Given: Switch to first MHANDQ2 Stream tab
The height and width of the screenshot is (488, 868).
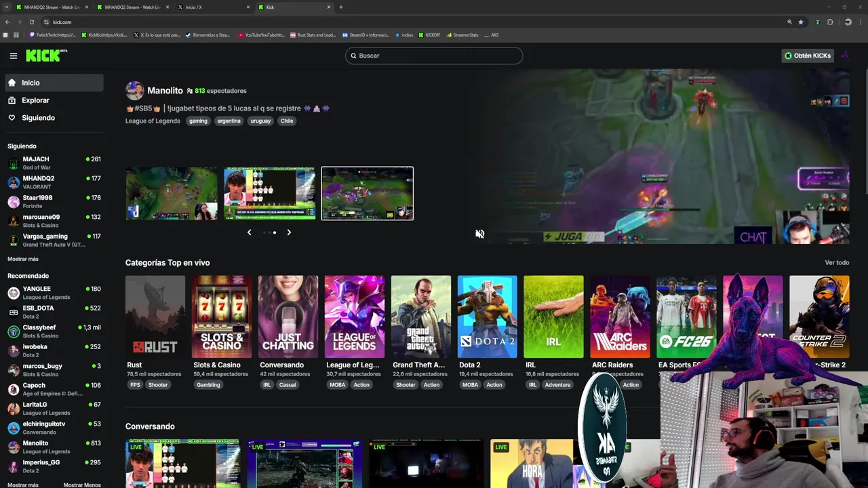Looking at the screenshot, I should [x=51, y=7].
